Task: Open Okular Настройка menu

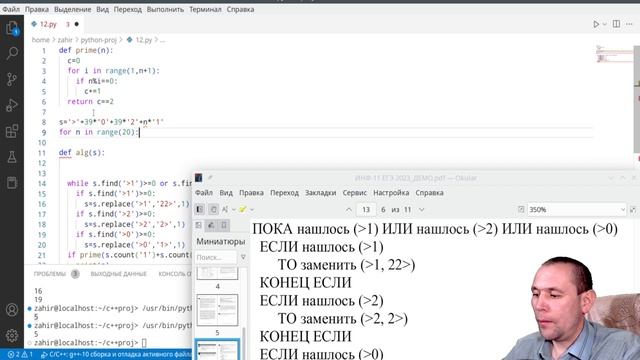Action: point(391,193)
